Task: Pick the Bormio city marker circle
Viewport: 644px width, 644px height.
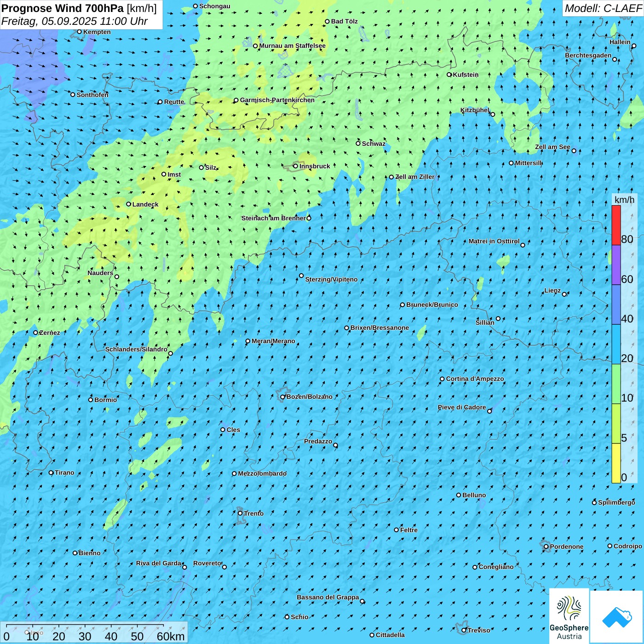Action: click(x=91, y=400)
